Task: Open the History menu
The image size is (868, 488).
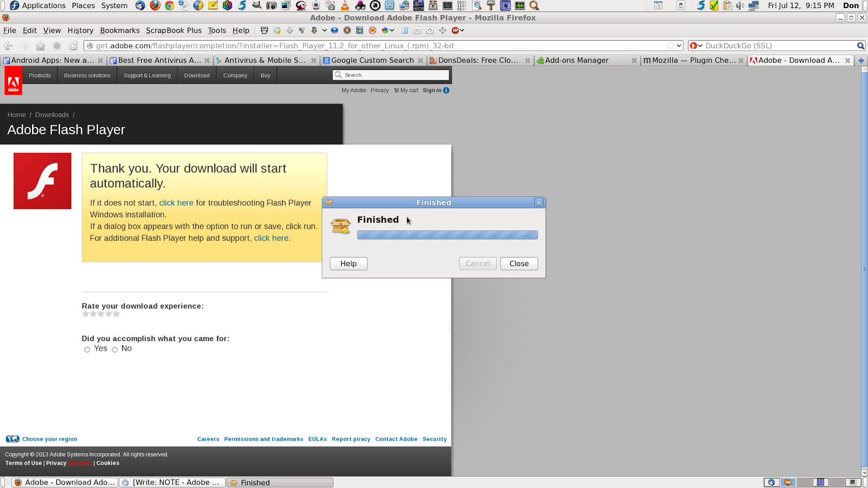Action: tap(80, 30)
